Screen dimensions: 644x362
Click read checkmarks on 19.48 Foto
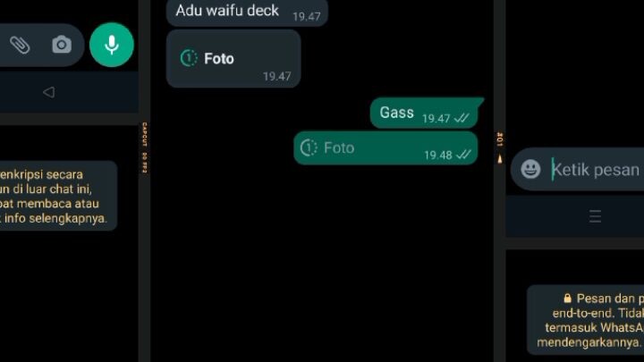pyautogui.click(x=463, y=155)
